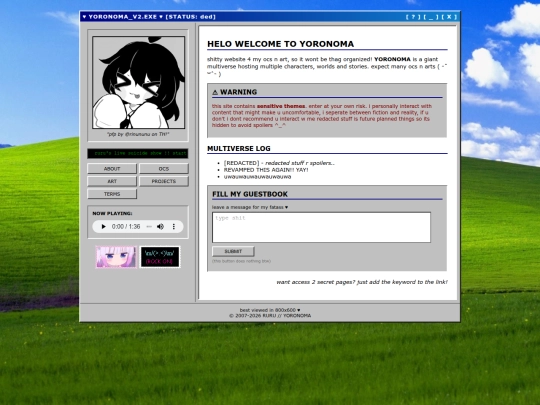The image size is (540, 405).
Task: Click the audio time 0:00 / 1:36
Action: (126, 227)
